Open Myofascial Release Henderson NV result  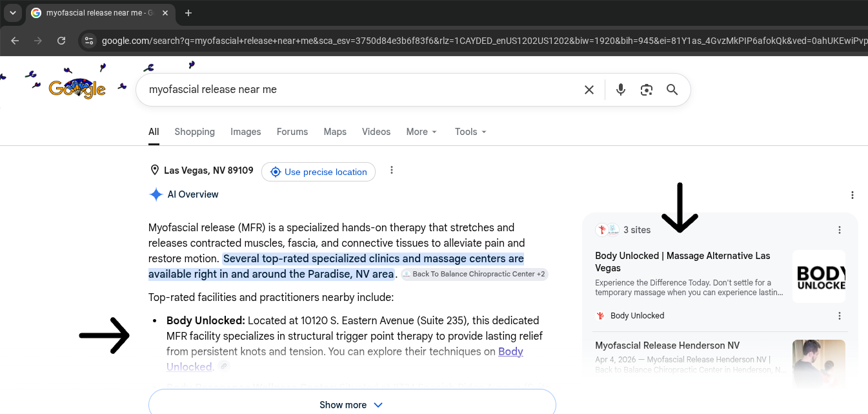667,346
